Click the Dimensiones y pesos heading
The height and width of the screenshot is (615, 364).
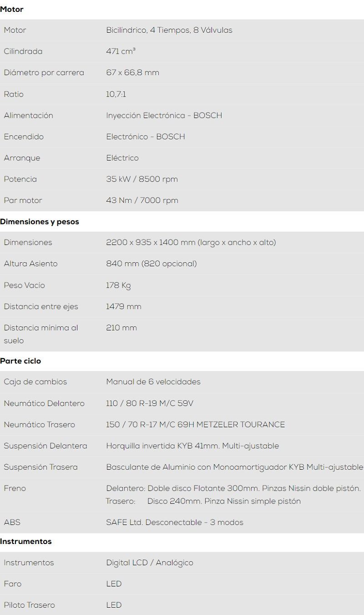(40, 222)
